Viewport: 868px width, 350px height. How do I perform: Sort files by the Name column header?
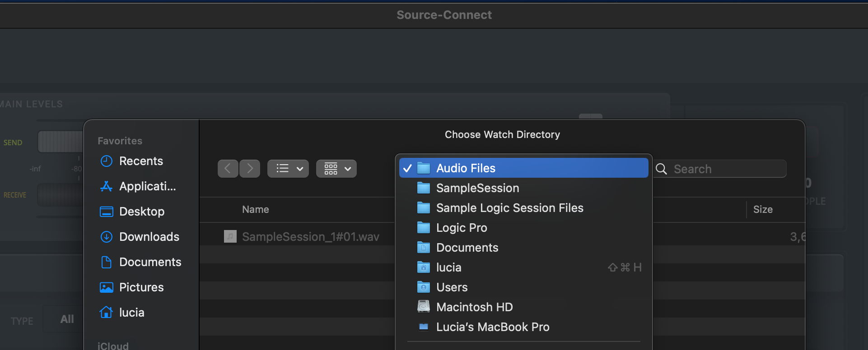(x=256, y=209)
